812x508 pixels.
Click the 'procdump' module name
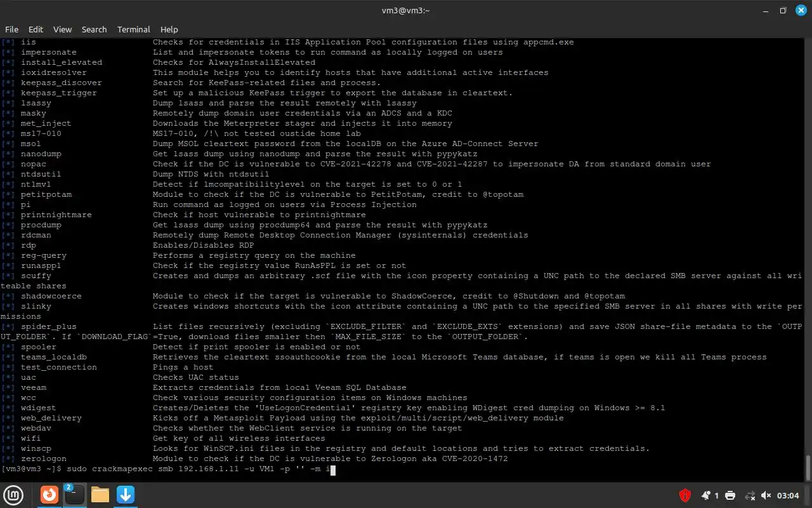[41, 225]
